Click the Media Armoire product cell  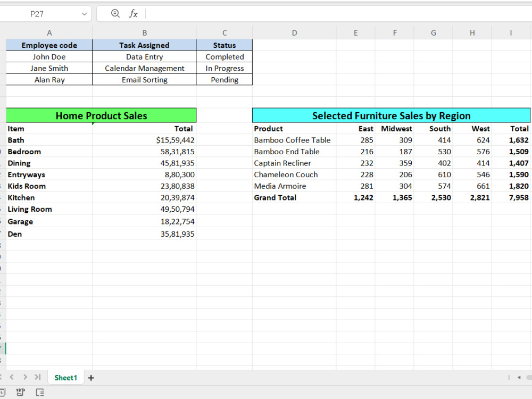(x=294, y=186)
